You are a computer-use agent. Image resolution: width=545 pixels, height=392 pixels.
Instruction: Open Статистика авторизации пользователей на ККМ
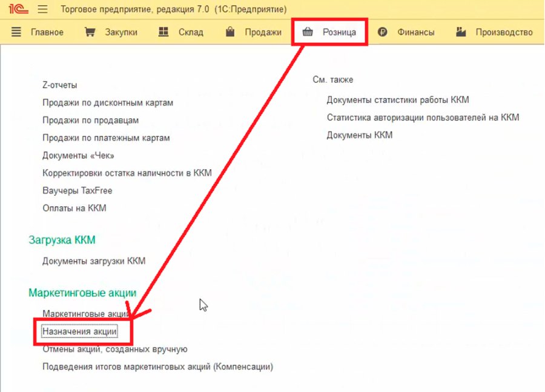(x=423, y=118)
